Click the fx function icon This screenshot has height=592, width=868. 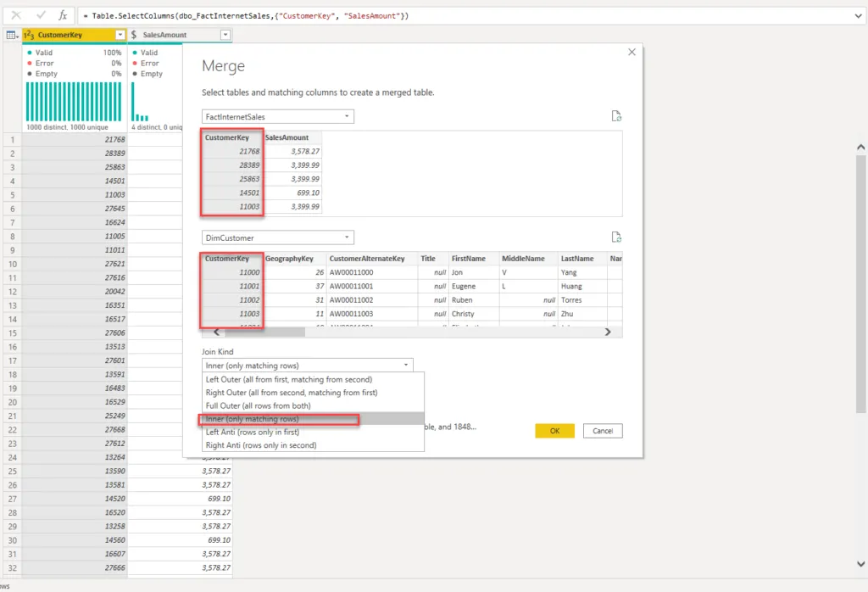63,15
